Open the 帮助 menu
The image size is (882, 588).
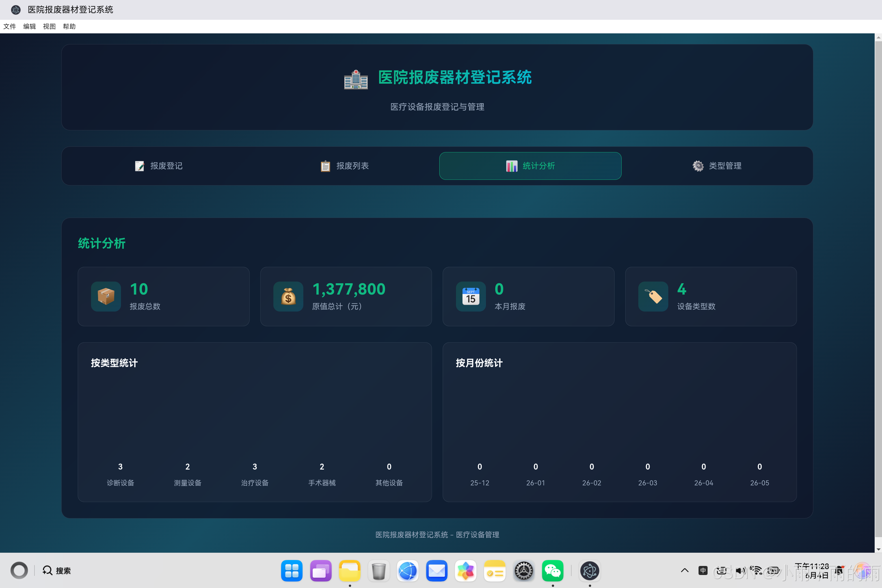69,26
